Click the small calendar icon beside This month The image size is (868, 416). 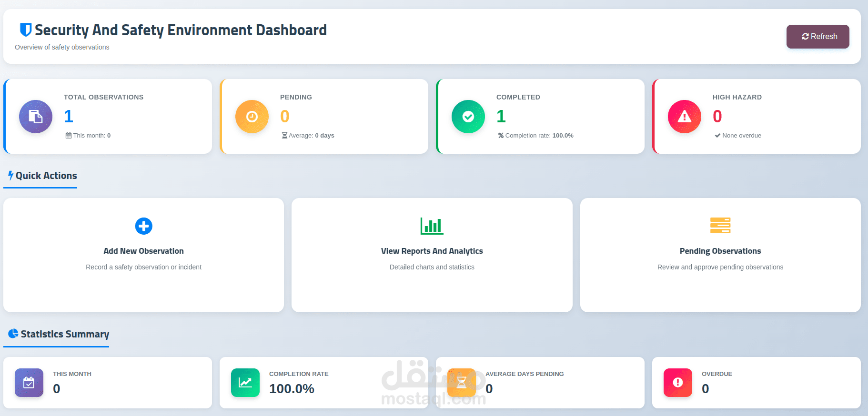click(69, 136)
